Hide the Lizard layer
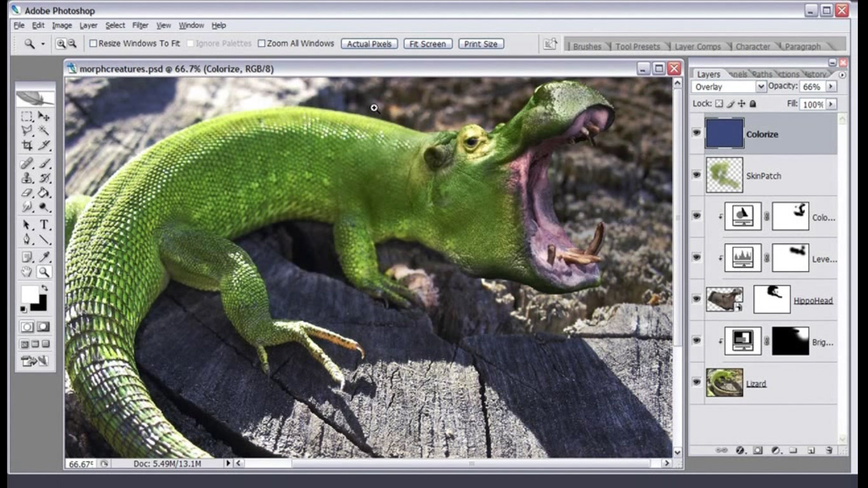The width and height of the screenshot is (868, 488). coord(696,382)
